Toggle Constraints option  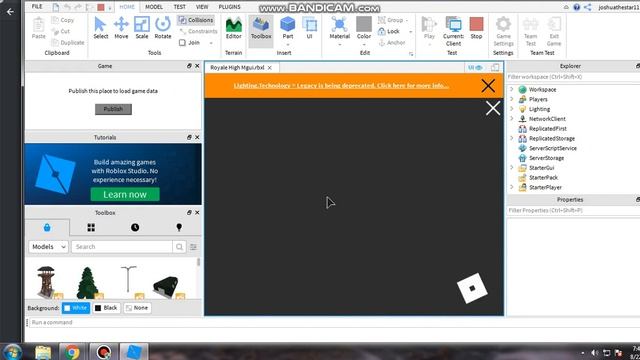tap(198, 31)
